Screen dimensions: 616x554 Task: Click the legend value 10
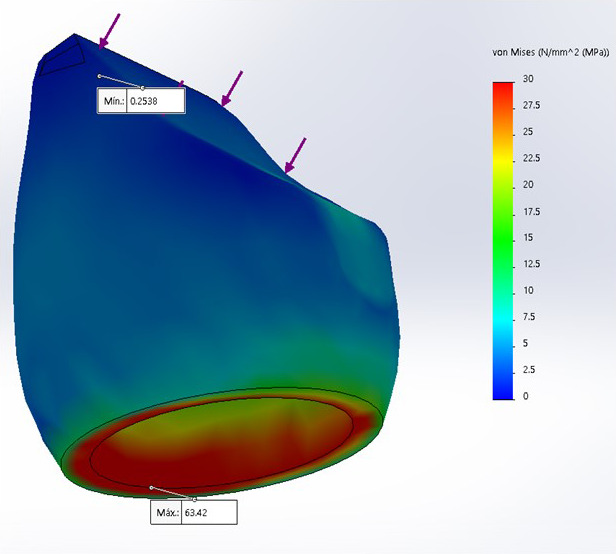[x=528, y=290]
